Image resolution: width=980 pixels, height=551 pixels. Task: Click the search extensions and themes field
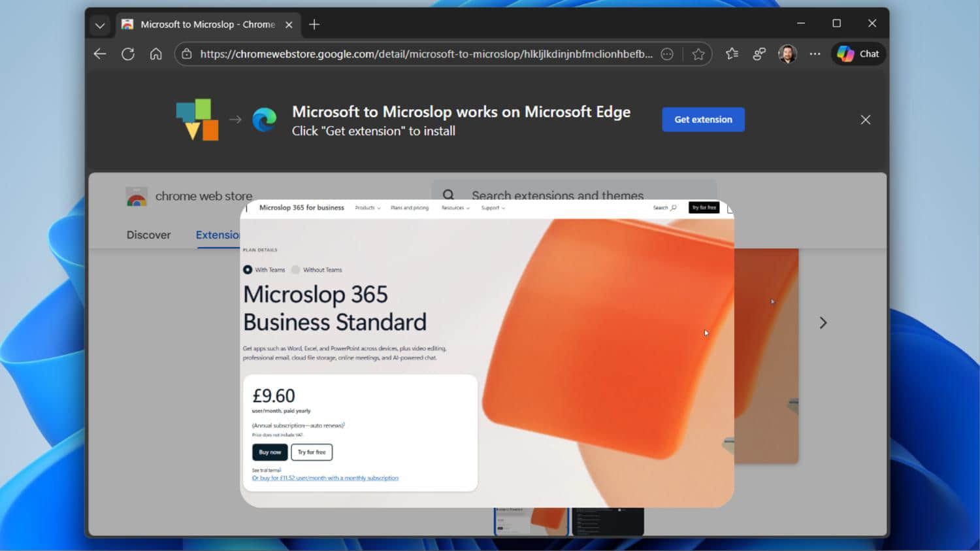[x=558, y=195]
